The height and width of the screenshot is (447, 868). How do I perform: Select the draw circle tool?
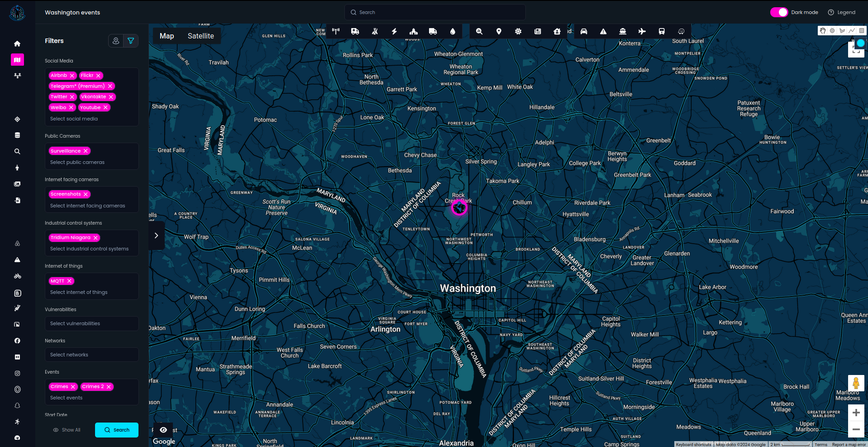point(832,31)
